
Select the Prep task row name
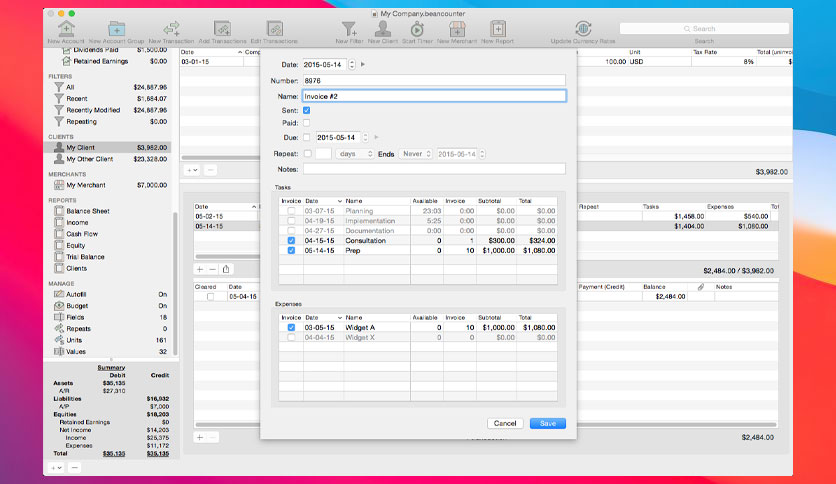(x=353, y=251)
